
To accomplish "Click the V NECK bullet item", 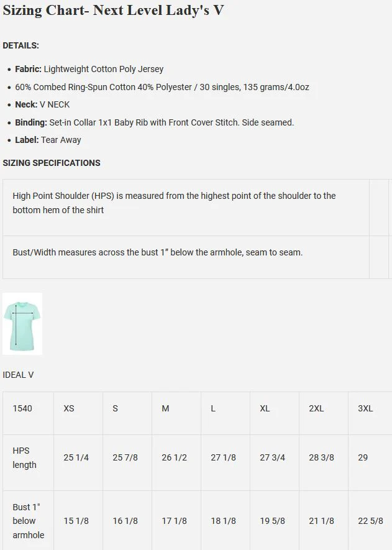I will click(42, 104).
